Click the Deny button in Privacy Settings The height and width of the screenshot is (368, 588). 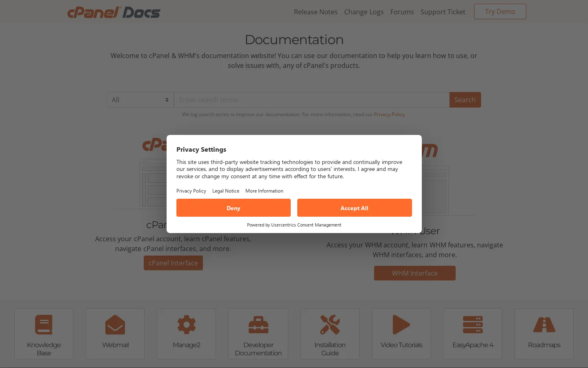tap(234, 208)
